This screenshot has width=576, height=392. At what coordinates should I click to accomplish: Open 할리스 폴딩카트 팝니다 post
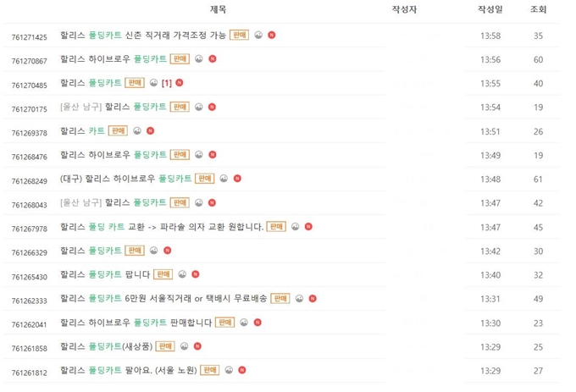(x=105, y=274)
